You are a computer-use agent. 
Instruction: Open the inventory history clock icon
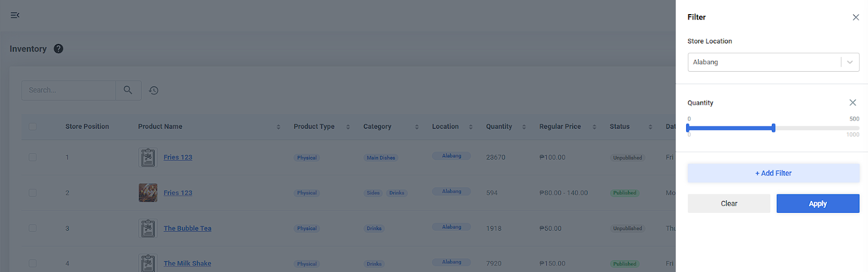[x=154, y=91]
